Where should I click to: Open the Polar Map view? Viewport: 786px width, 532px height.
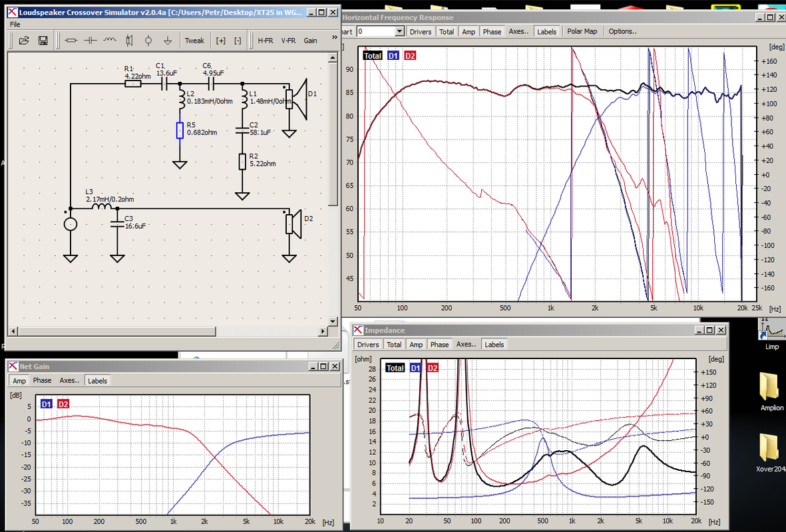[582, 31]
